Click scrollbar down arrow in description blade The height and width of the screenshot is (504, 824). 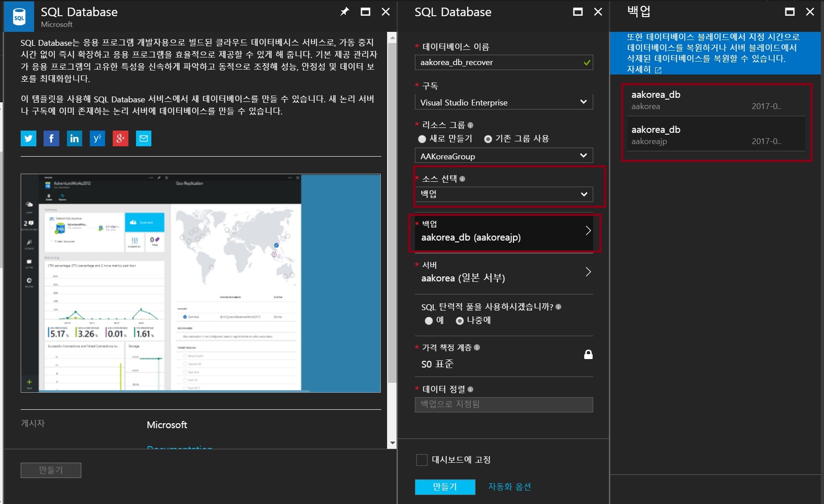[392, 443]
